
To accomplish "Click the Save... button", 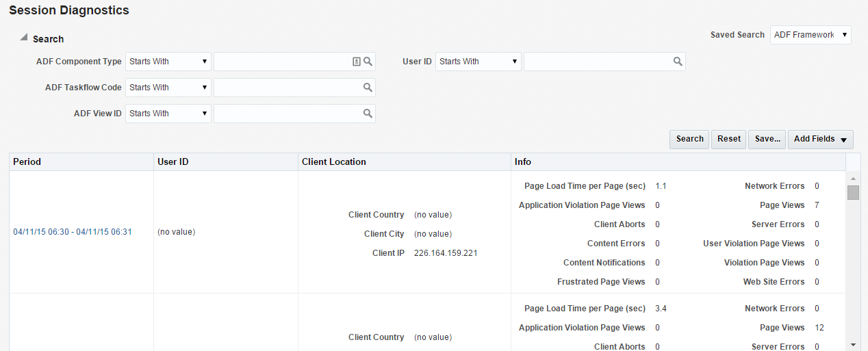I will pyautogui.click(x=767, y=139).
